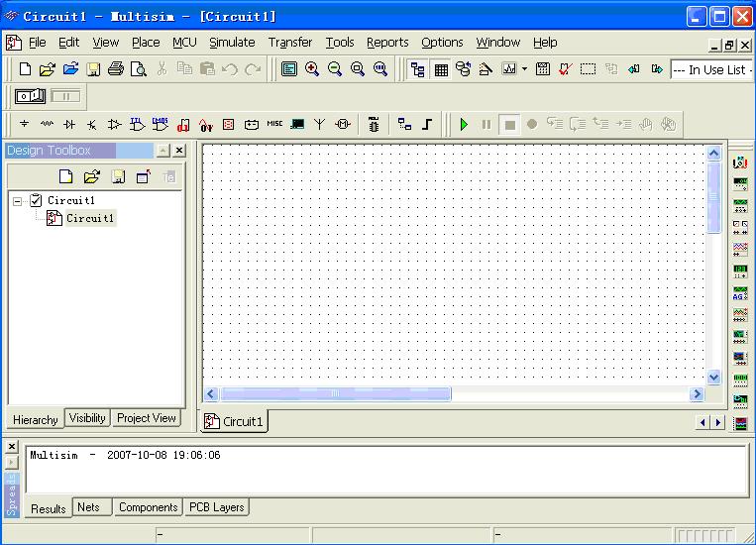Switch to the Visibility tab
756x545 pixels.
(x=87, y=418)
